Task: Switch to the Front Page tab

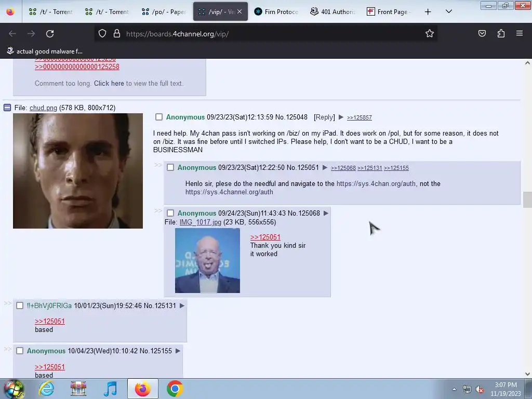Action: pyautogui.click(x=389, y=12)
